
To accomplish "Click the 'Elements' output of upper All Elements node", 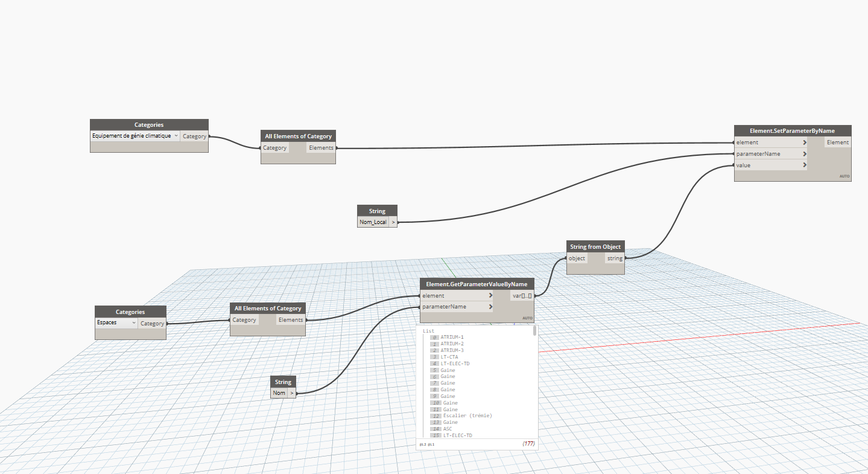I will click(x=321, y=148).
